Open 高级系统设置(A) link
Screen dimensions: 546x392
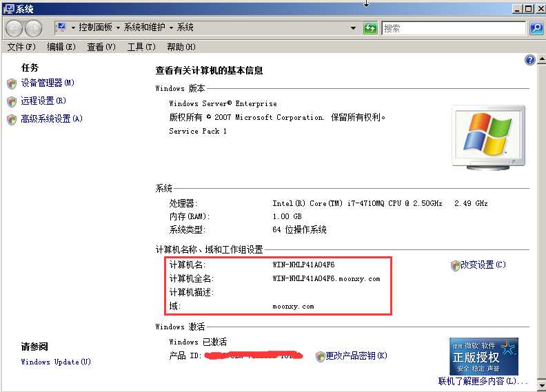(52, 119)
